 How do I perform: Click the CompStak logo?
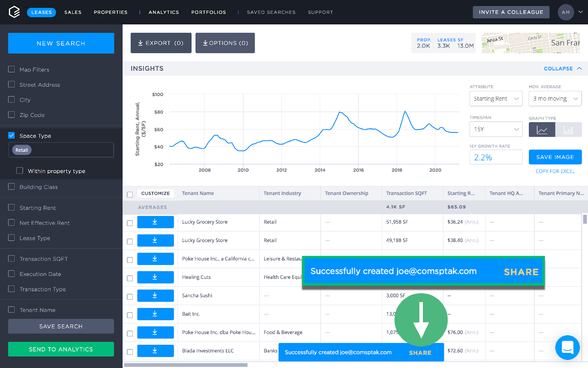(x=14, y=11)
